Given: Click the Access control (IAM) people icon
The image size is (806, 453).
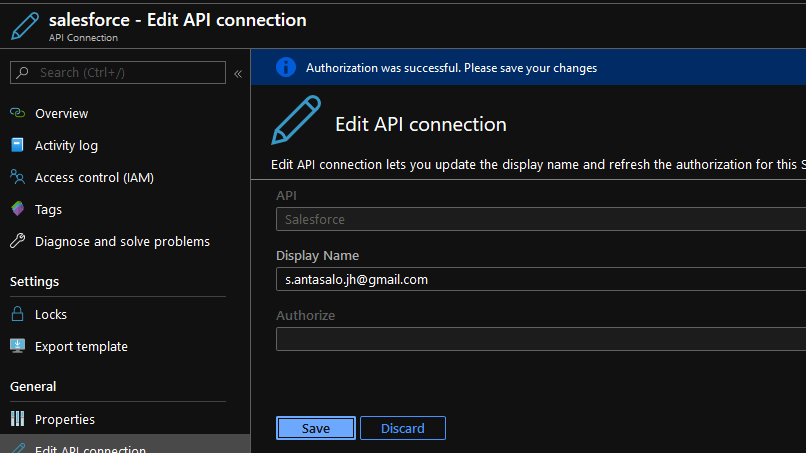Looking at the screenshot, I should tap(17, 177).
